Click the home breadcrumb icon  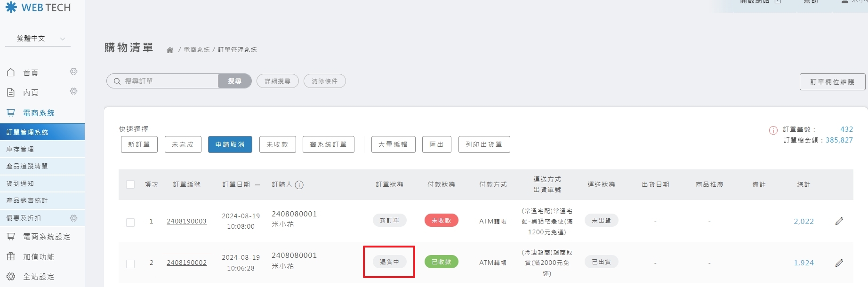click(170, 50)
